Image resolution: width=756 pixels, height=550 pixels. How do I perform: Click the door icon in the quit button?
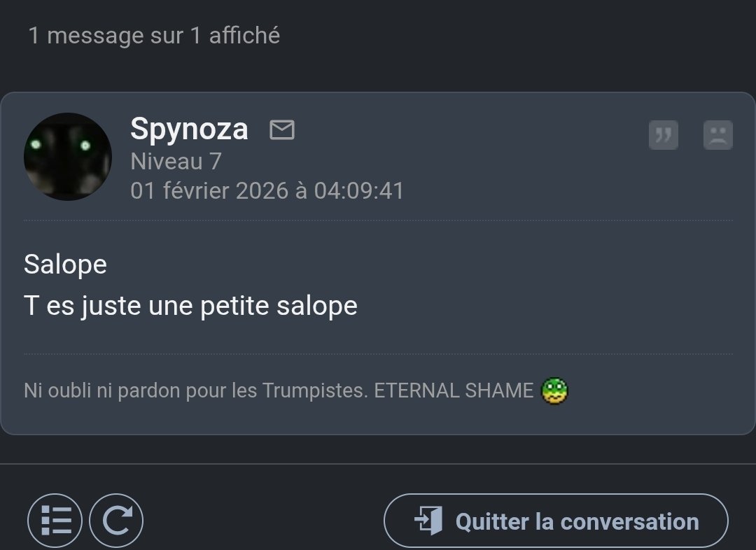click(428, 521)
